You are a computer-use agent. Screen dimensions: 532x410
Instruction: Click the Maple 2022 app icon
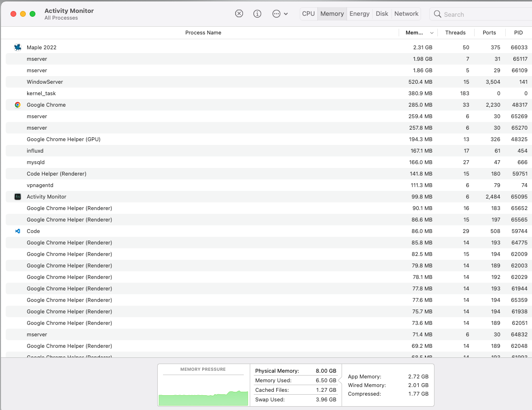click(18, 47)
